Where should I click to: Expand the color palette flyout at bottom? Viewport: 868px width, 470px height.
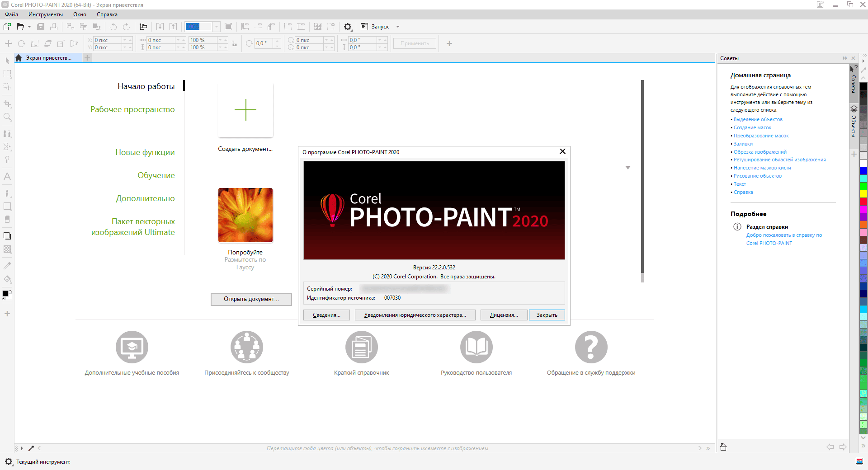[x=863, y=446]
